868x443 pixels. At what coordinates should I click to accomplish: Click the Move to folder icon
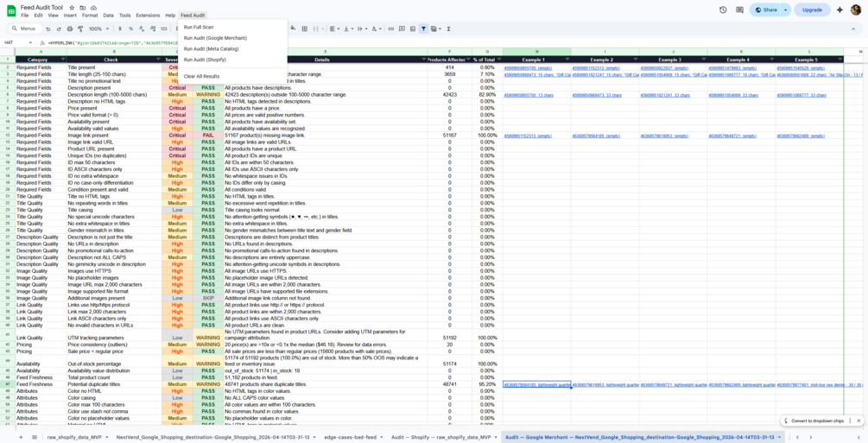point(83,8)
